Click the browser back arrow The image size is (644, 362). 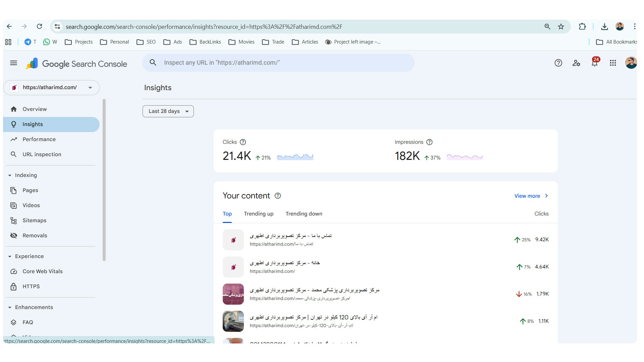point(9,26)
